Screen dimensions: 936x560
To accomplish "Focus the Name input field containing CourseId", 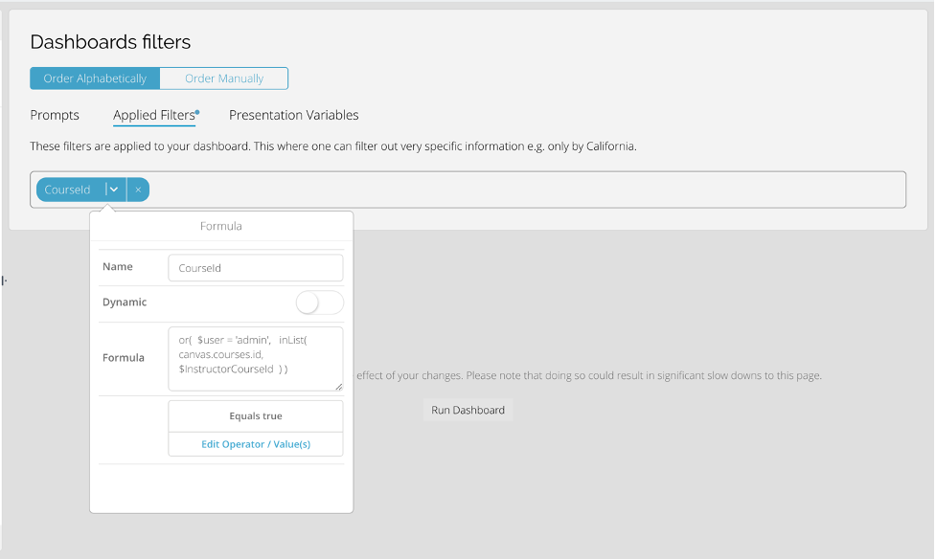I will click(255, 268).
